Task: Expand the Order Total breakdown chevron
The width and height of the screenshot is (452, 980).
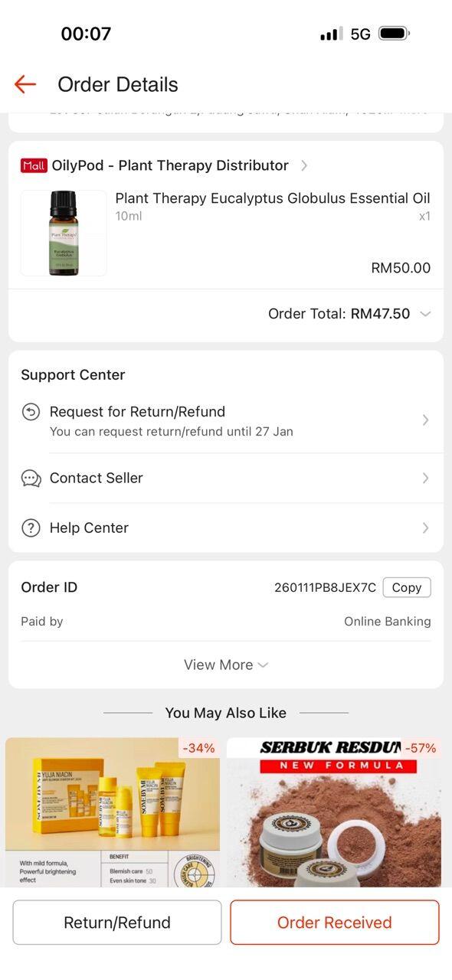Action: point(426,314)
